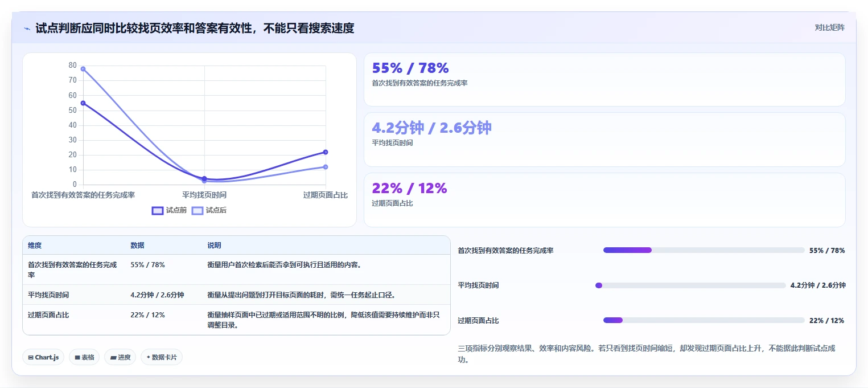Click the 55% / 78% value beside progress bar
This screenshot has width=868, height=388.
827,250
